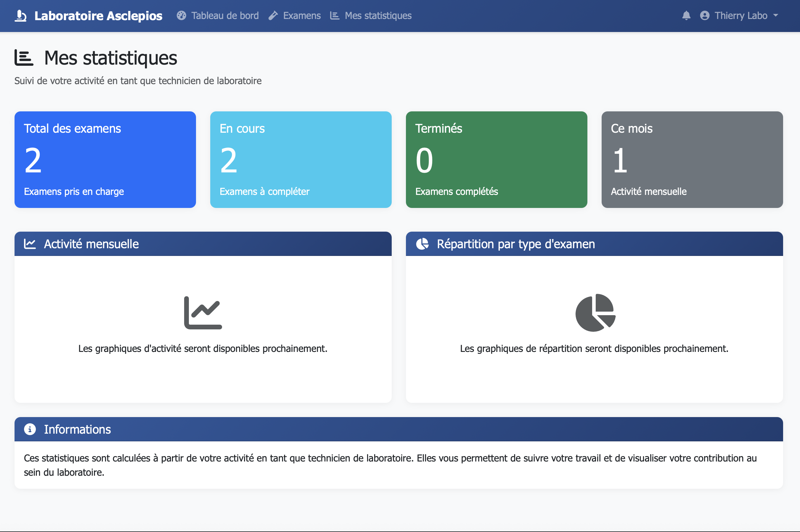Select the En cours stat card
Image resolution: width=800 pixels, height=532 pixels.
[301, 159]
